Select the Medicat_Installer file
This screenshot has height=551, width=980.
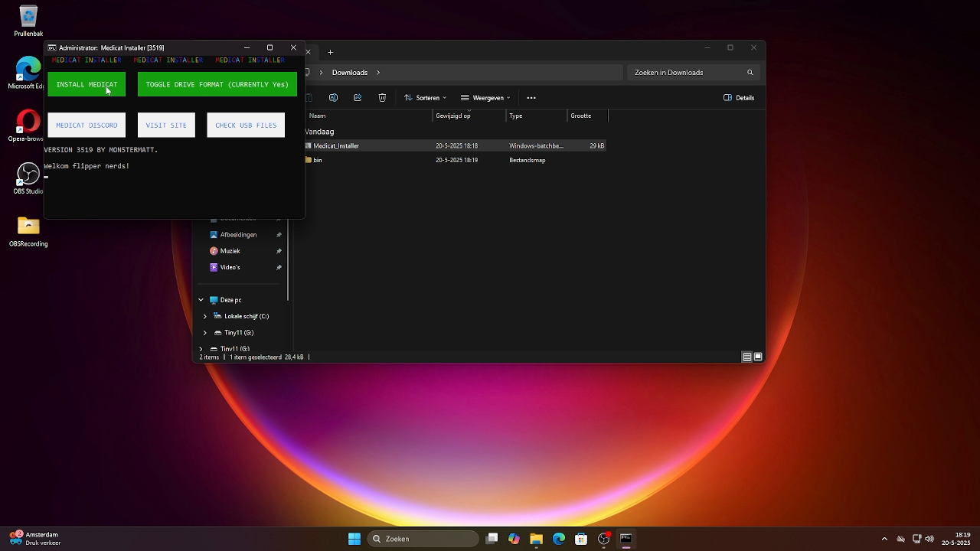click(x=456, y=145)
